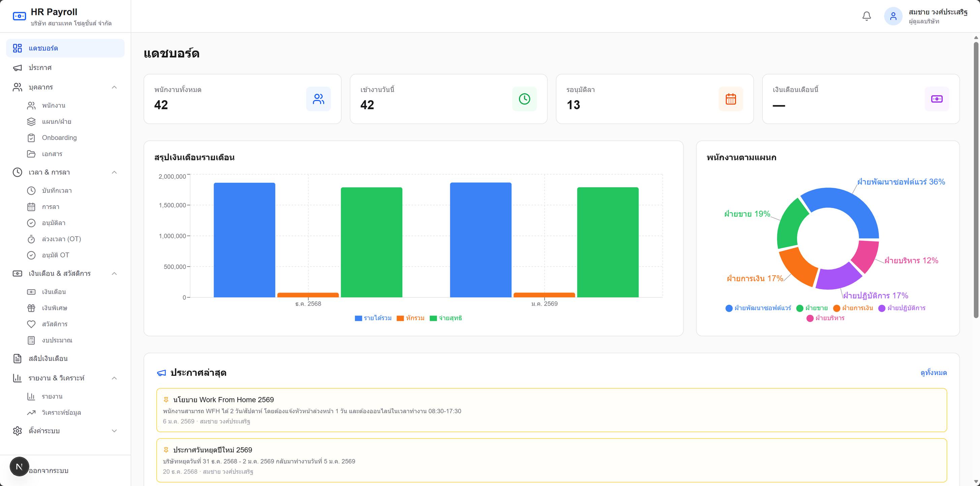Click the stopwatch icon for ล่วงเวลา (OT)

pos(31,239)
